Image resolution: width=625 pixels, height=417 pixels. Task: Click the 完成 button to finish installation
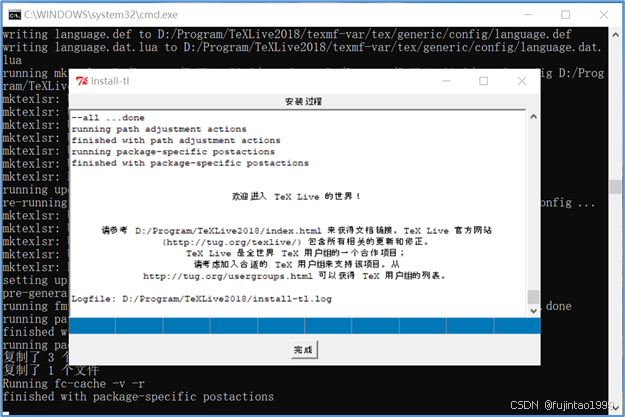pyautogui.click(x=304, y=350)
